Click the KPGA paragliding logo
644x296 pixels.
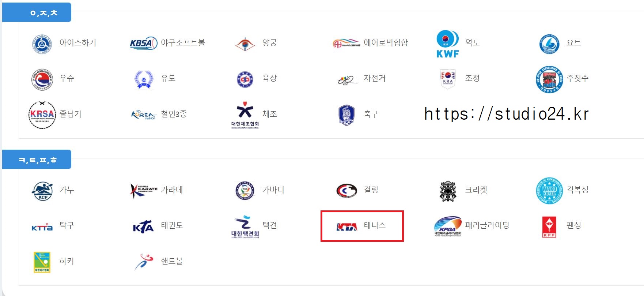(448, 226)
